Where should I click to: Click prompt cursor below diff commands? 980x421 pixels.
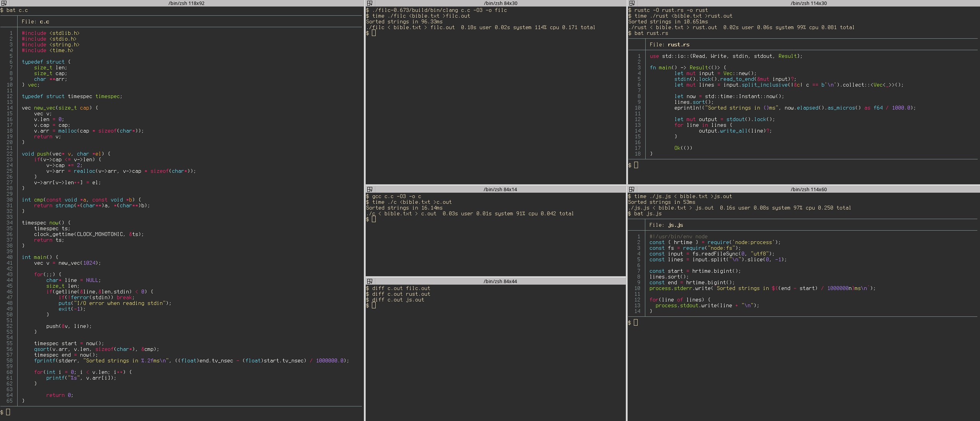(x=374, y=305)
